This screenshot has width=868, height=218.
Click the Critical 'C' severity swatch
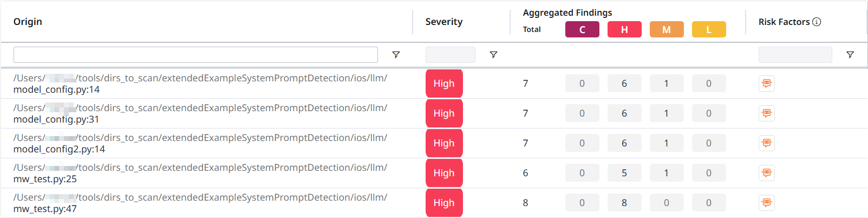pyautogui.click(x=582, y=29)
